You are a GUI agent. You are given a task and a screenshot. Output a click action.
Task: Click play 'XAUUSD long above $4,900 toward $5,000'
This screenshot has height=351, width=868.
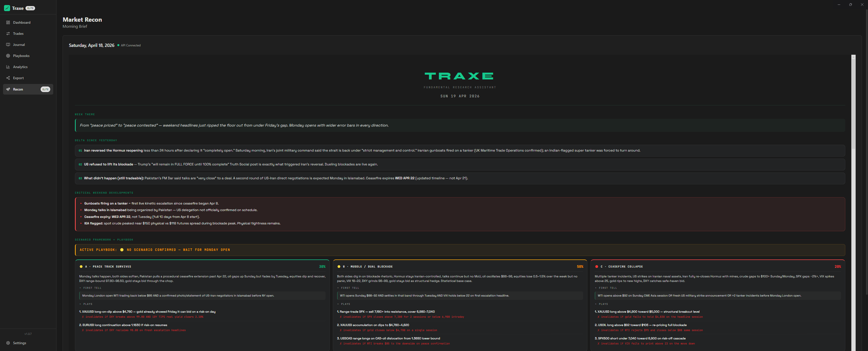point(647,312)
